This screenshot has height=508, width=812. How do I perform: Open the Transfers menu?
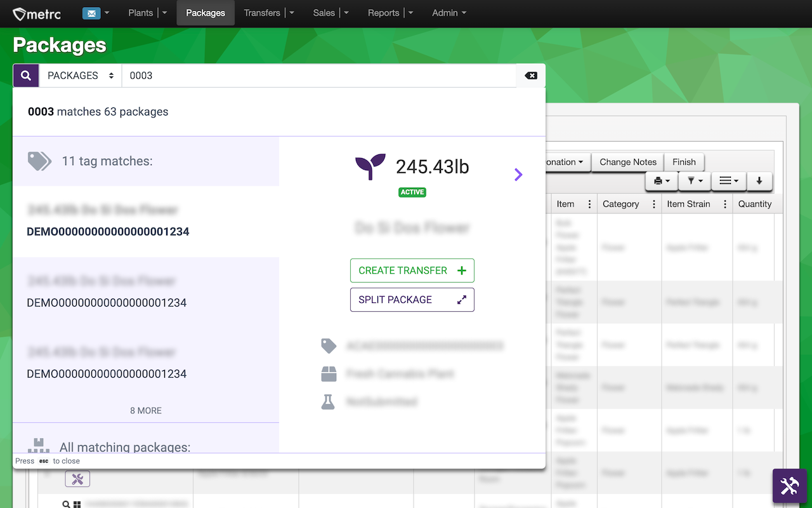(269, 13)
